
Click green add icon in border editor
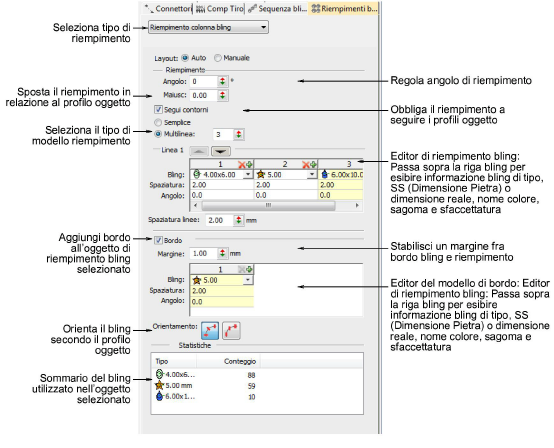pos(249,270)
